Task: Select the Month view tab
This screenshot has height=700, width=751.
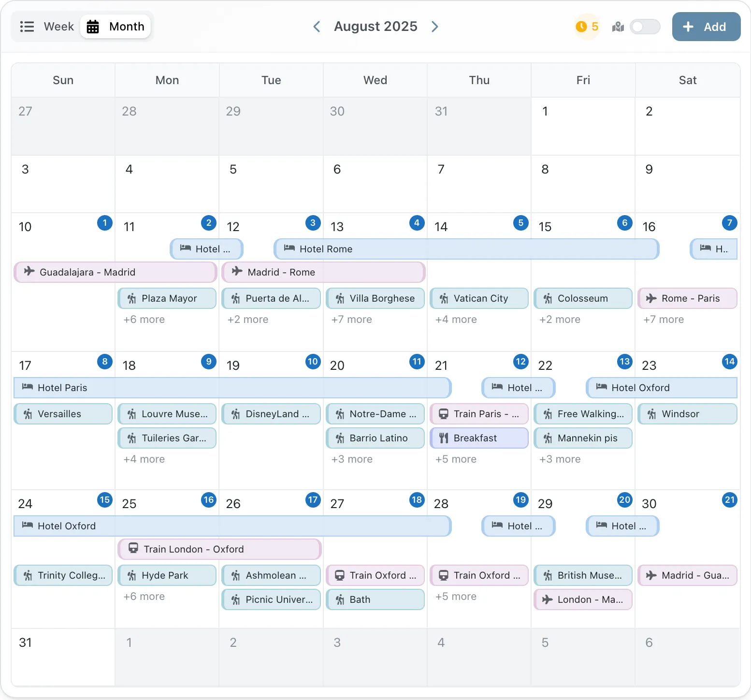Action: coord(116,27)
